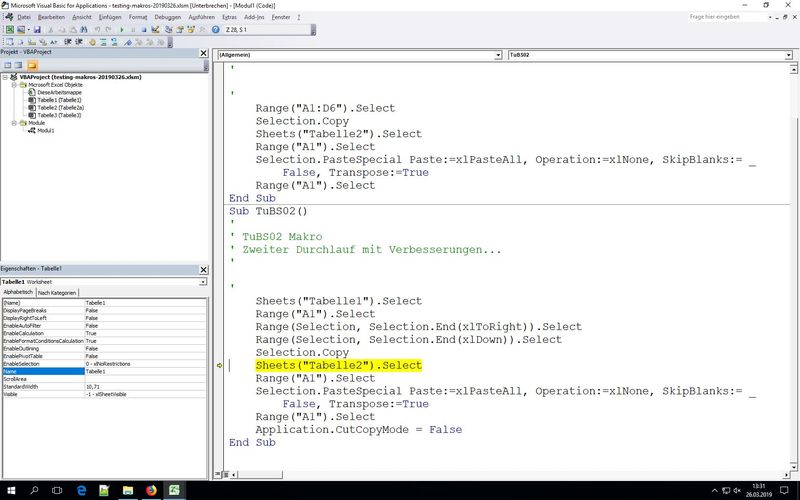Close the Eigenschaften properties panel

coord(204,269)
